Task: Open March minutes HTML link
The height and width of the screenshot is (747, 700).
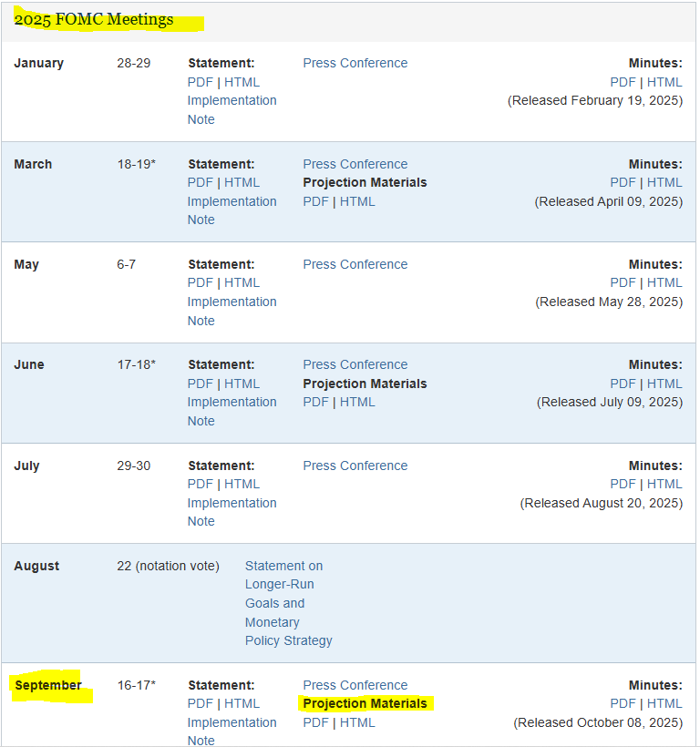Action: 664,182
